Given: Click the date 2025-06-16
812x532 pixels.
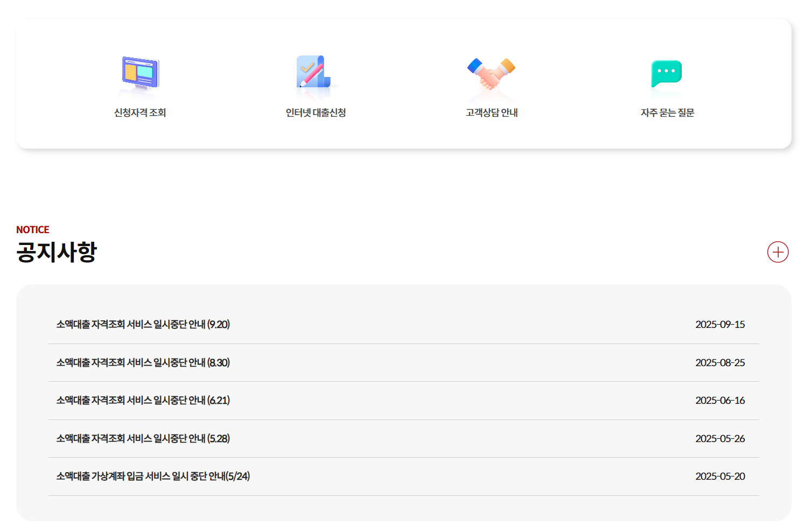Looking at the screenshot, I should point(720,400).
